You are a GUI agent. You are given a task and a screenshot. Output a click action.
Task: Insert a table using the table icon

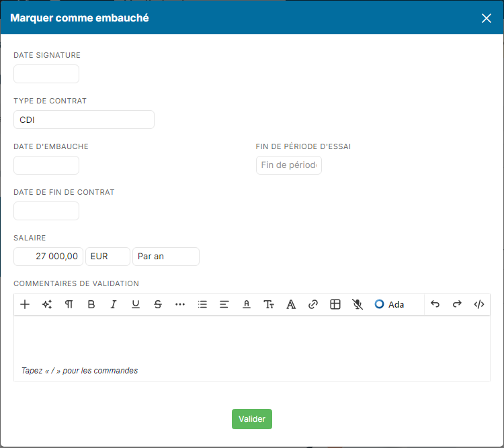pyautogui.click(x=335, y=304)
